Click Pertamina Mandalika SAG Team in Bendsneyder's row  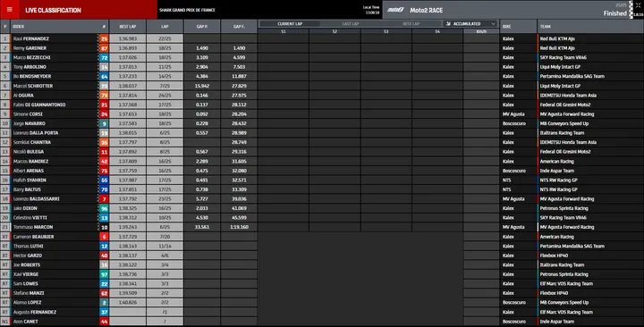572,76
